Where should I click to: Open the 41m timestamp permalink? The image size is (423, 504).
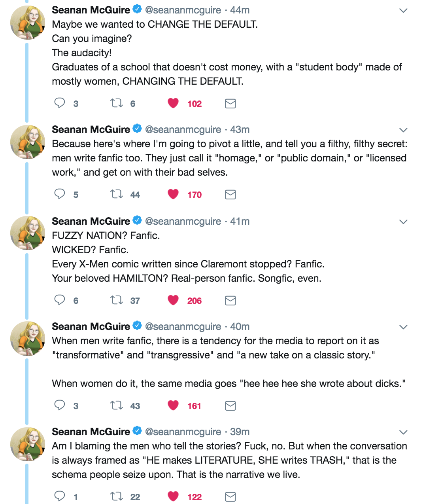pos(240,221)
